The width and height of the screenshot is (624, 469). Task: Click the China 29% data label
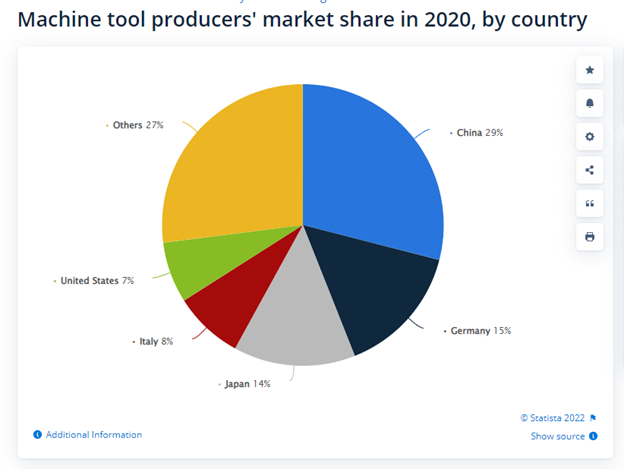[479, 132]
